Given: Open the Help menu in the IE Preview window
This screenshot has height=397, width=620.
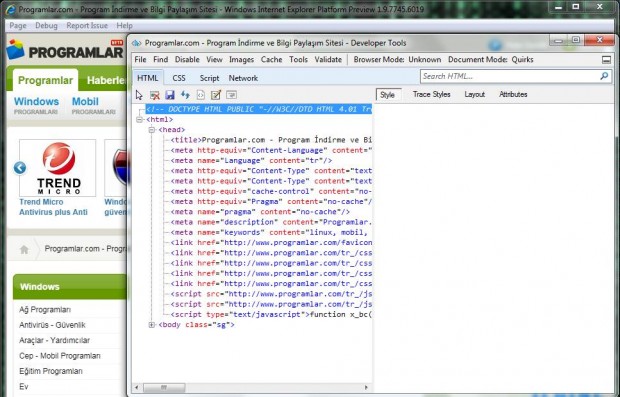Looking at the screenshot, I should (124, 26).
